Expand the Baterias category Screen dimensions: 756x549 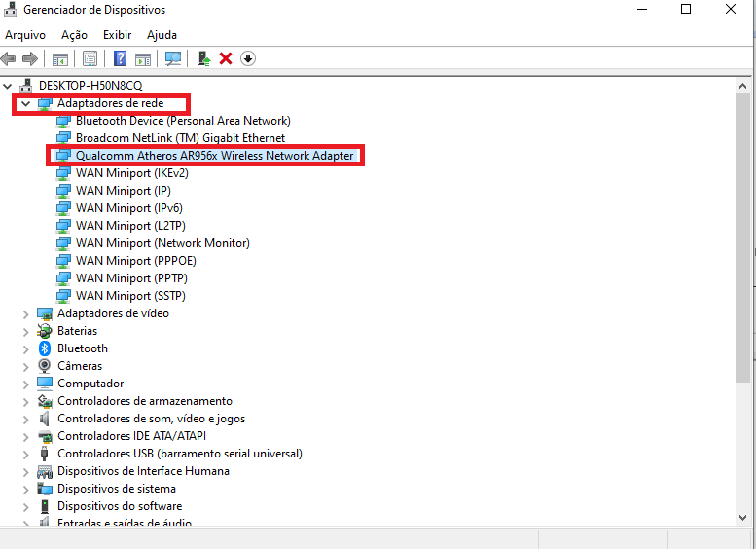(26, 331)
